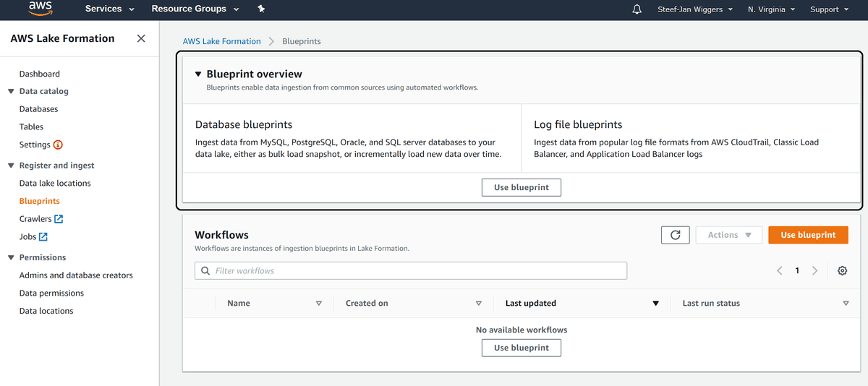Click the Blueprints breadcrumb text
Image resolution: width=868 pixels, height=386 pixels.
coord(302,41)
